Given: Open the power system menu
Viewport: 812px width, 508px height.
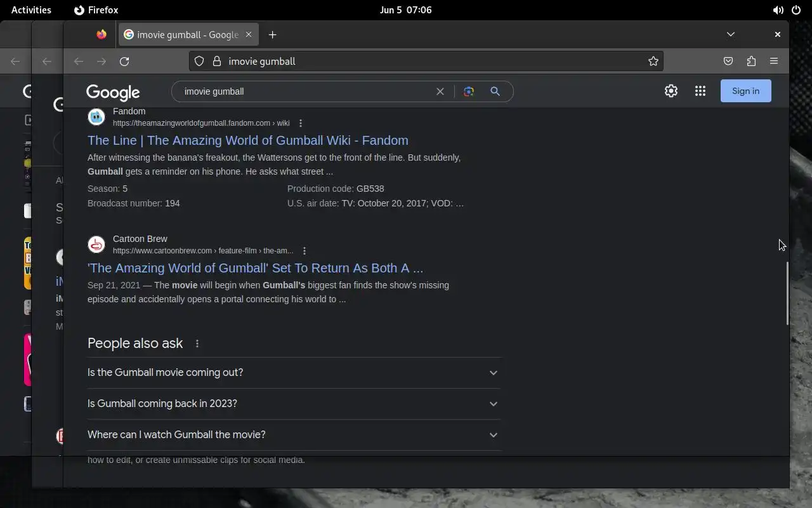Looking at the screenshot, I should [796, 10].
